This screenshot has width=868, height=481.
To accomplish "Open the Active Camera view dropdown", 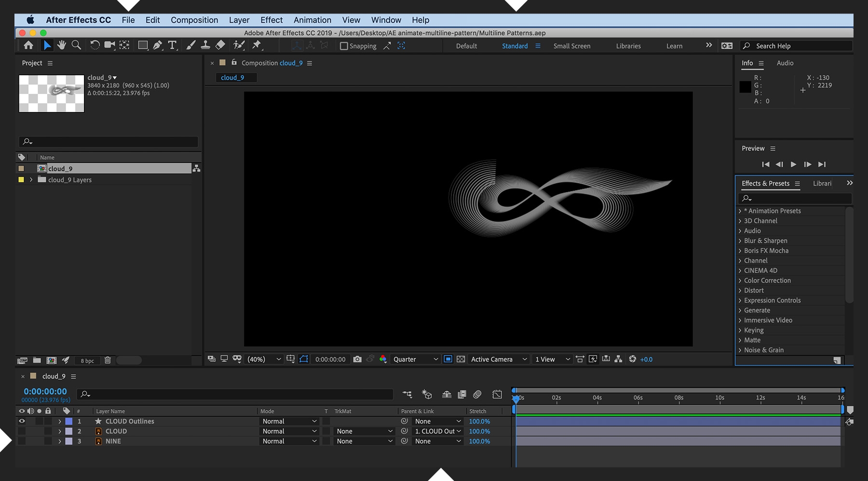I will (498, 359).
